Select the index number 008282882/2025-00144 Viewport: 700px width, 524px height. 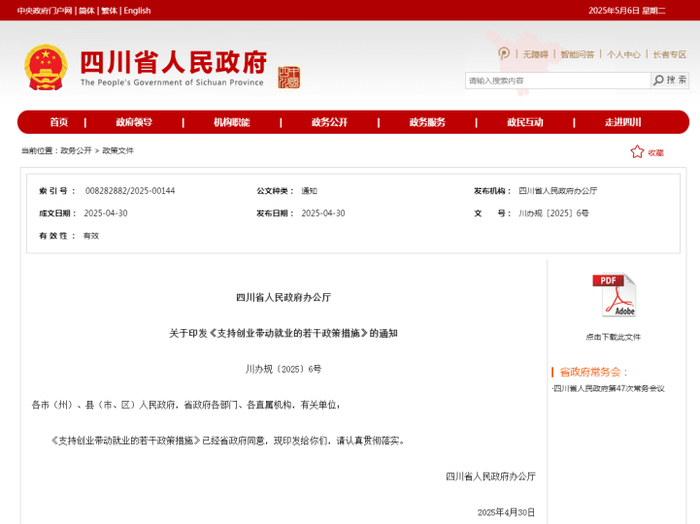point(130,191)
